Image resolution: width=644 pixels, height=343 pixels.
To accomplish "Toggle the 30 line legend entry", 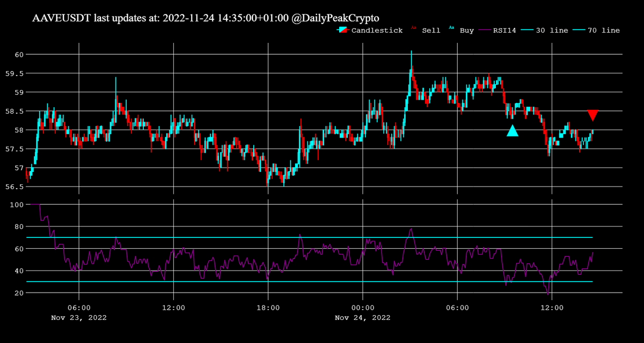I will [546, 31].
